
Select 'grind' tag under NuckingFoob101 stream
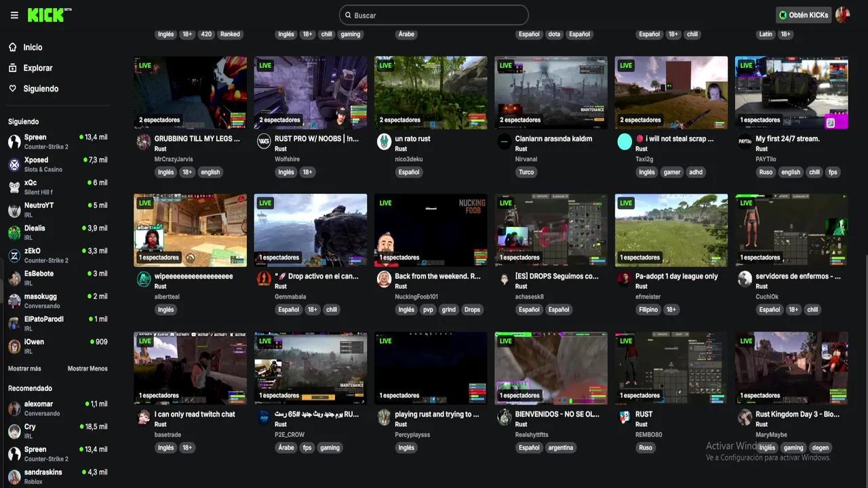tap(449, 310)
